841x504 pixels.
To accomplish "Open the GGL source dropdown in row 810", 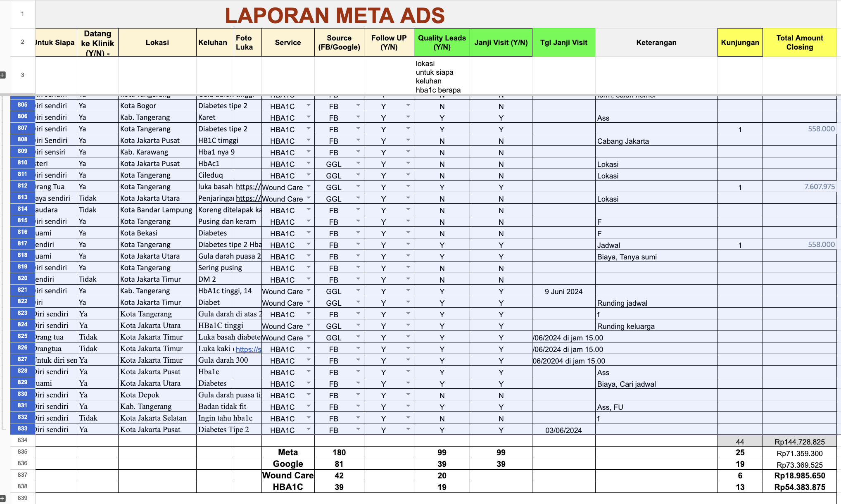I will pyautogui.click(x=358, y=163).
